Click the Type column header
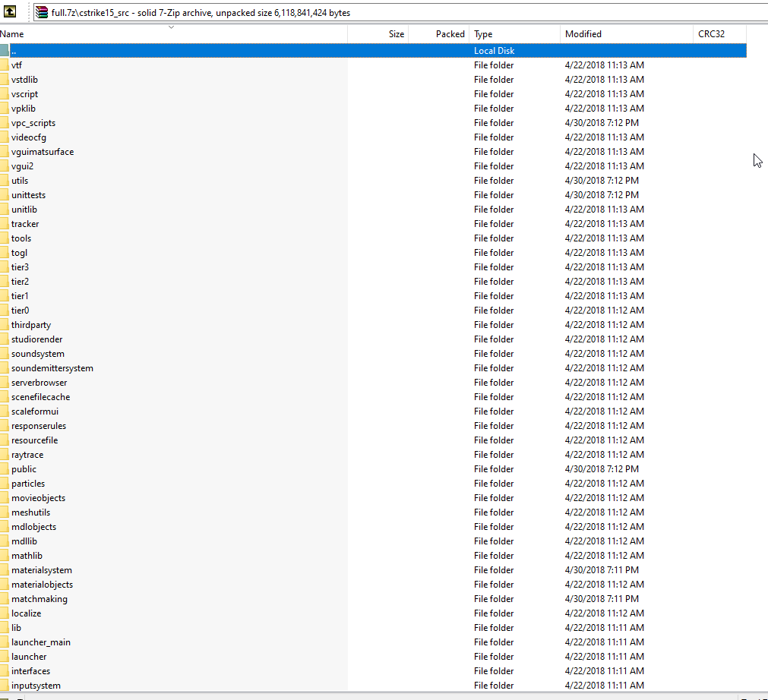Screen dimensions: 768x700 pos(514,34)
